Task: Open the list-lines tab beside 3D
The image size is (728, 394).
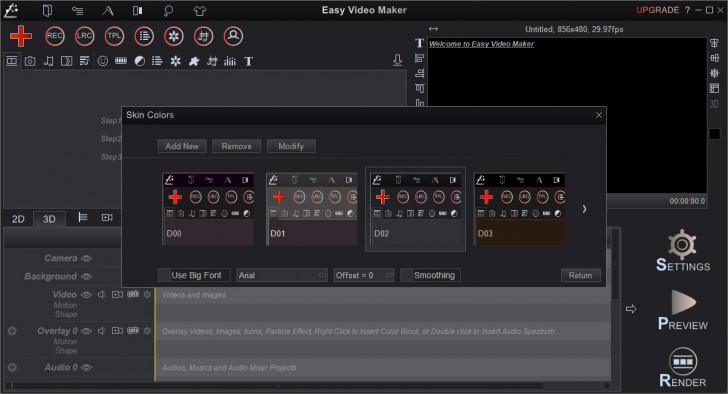Action: click(83, 217)
